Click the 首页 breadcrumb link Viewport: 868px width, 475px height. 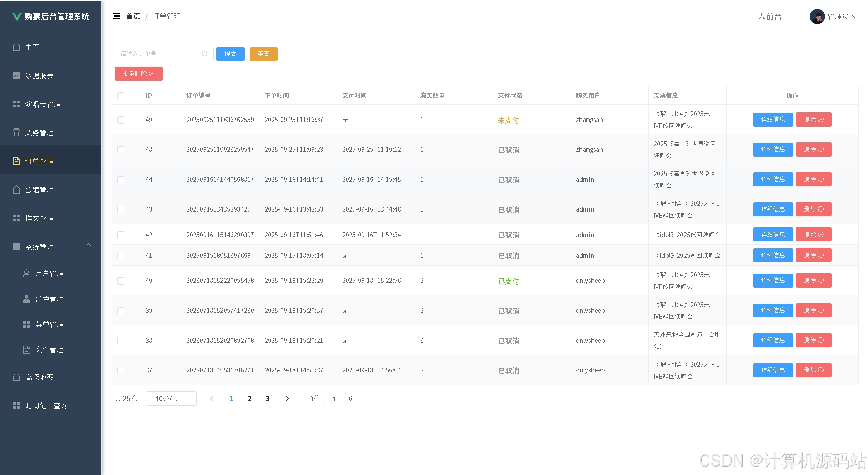click(133, 16)
